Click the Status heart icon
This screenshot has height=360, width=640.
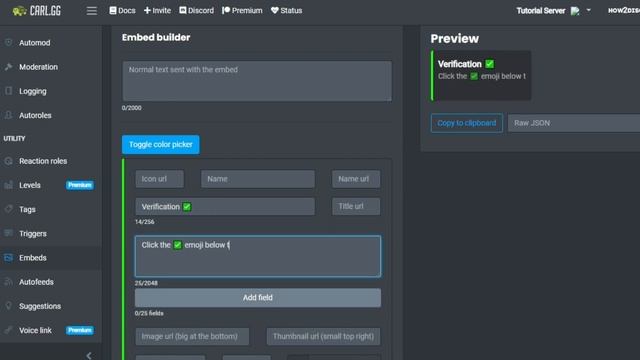[x=274, y=11]
